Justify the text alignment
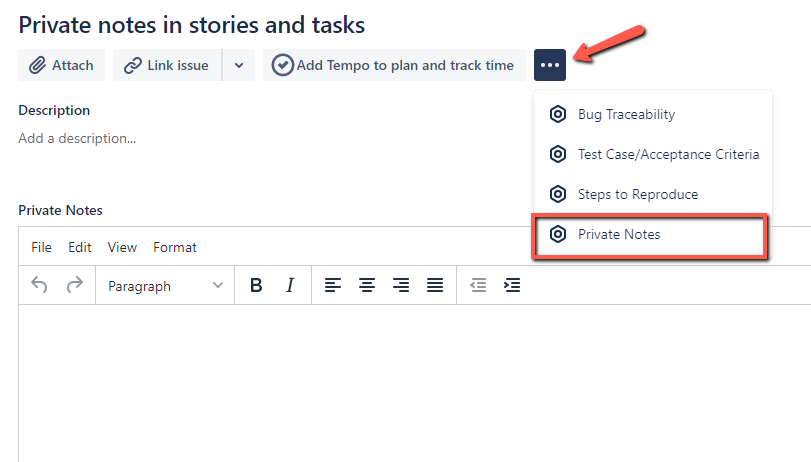This screenshot has height=462, width=811. point(435,286)
